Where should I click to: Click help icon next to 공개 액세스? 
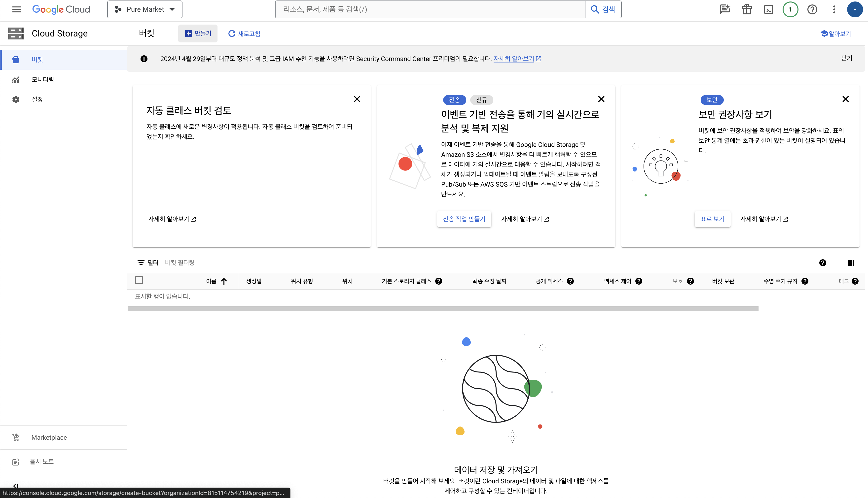coord(570,281)
